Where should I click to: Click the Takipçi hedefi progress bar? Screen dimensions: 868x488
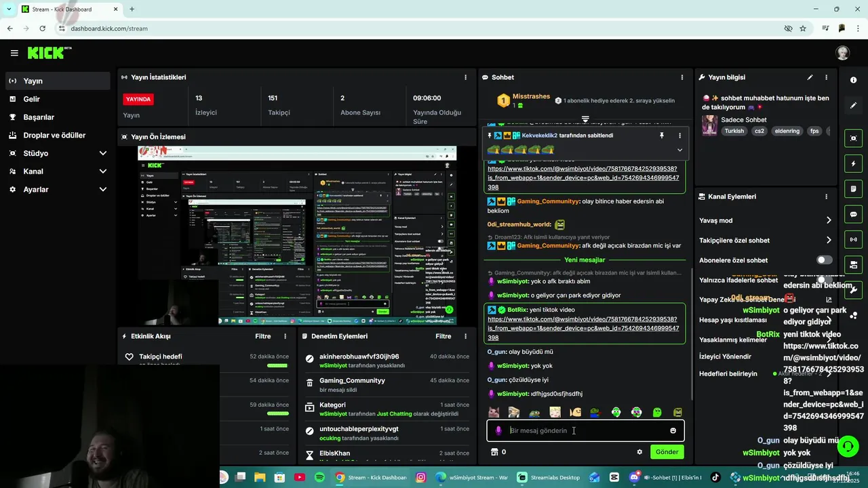point(277,365)
